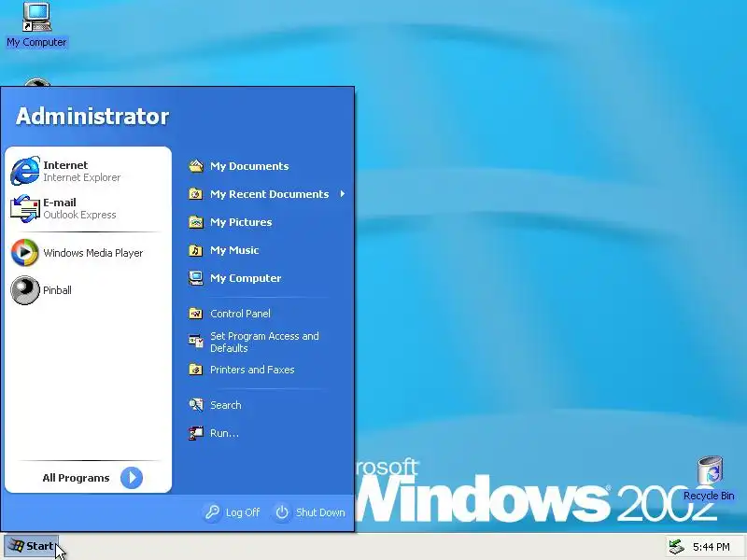Click the Log Off text

[x=243, y=512]
